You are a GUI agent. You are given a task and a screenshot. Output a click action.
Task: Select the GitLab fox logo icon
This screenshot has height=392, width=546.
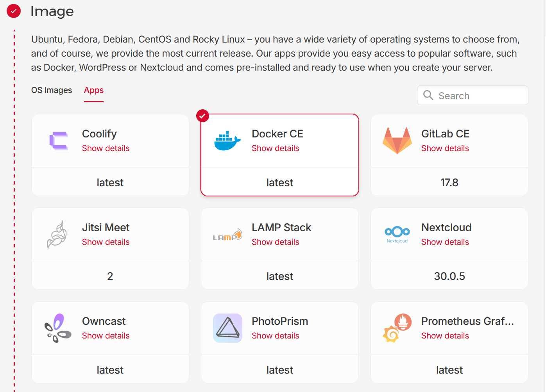pos(397,141)
